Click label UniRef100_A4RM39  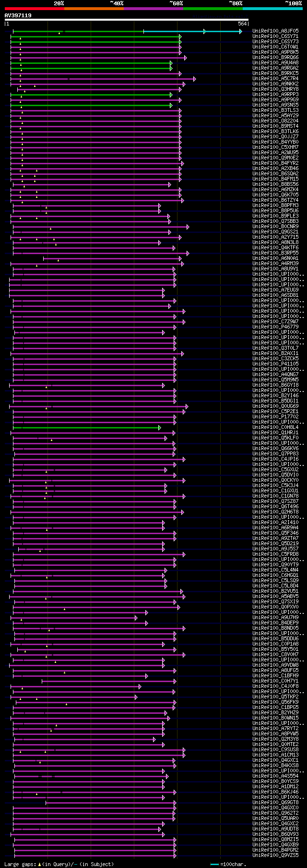click(275, 264)
